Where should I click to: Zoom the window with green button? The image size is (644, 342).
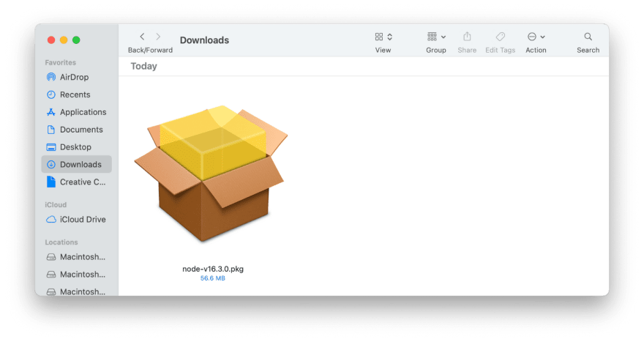tap(76, 40)
